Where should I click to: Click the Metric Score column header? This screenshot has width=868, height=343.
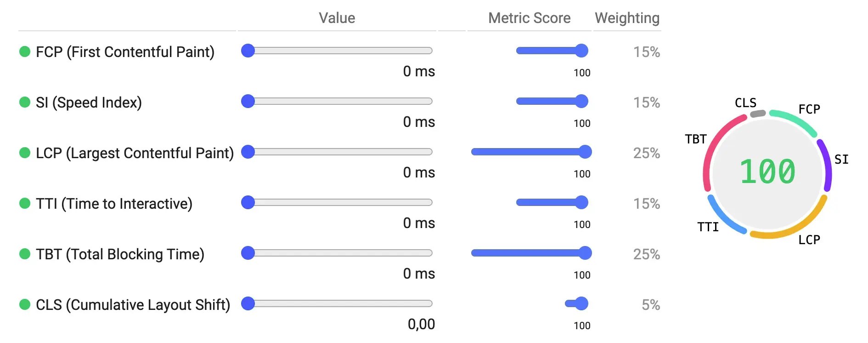tap(530, 17)
